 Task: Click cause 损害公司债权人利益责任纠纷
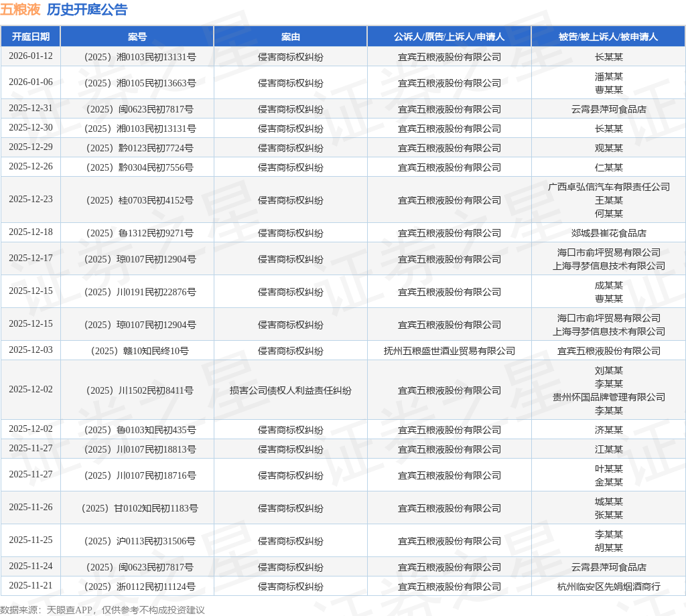(291, 390)
